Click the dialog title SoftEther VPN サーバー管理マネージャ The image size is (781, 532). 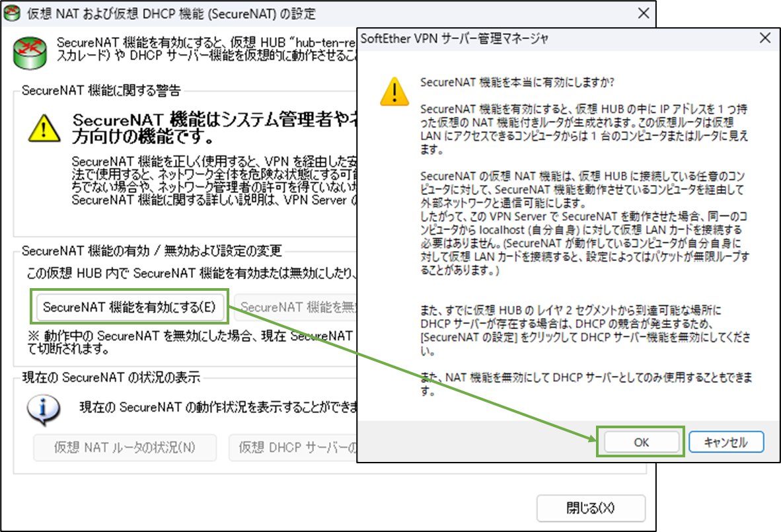[454, 38]
